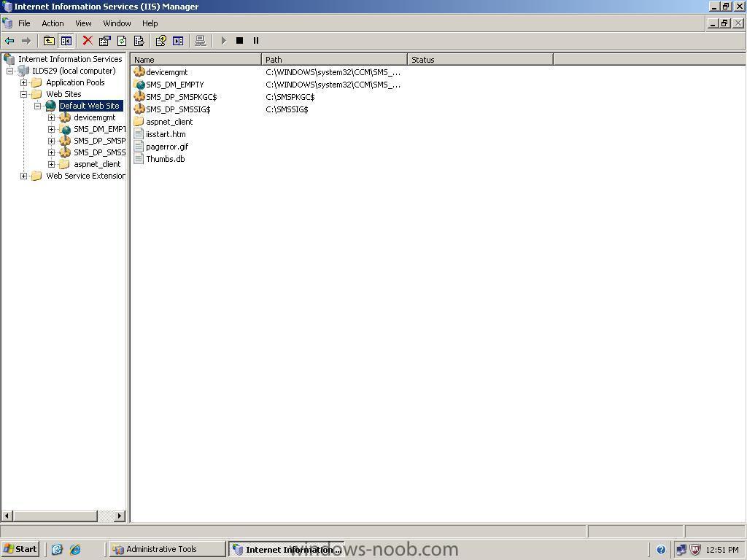
Task: Launch Internet Explorer from quick launch
Action: (x=75, y=550)
